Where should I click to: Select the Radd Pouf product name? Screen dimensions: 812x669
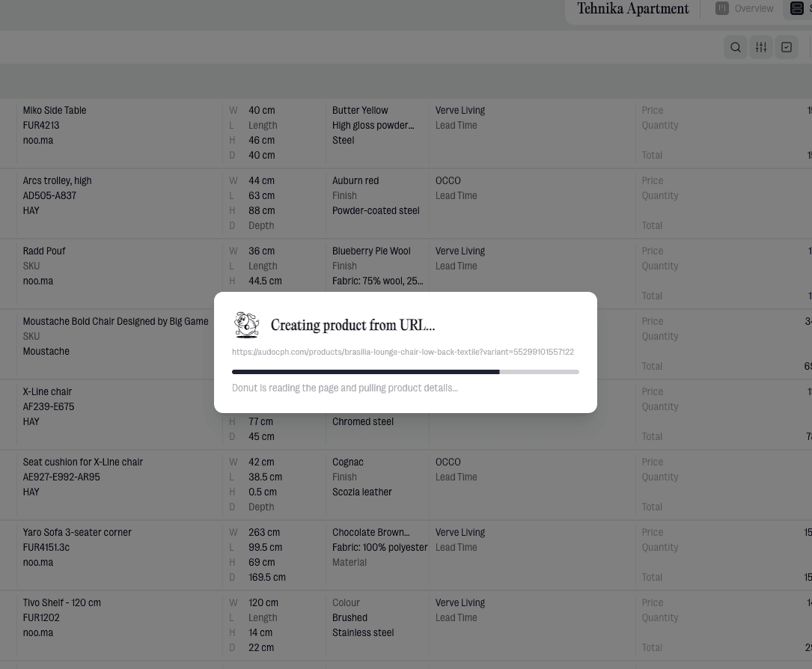tap(44, 251)
